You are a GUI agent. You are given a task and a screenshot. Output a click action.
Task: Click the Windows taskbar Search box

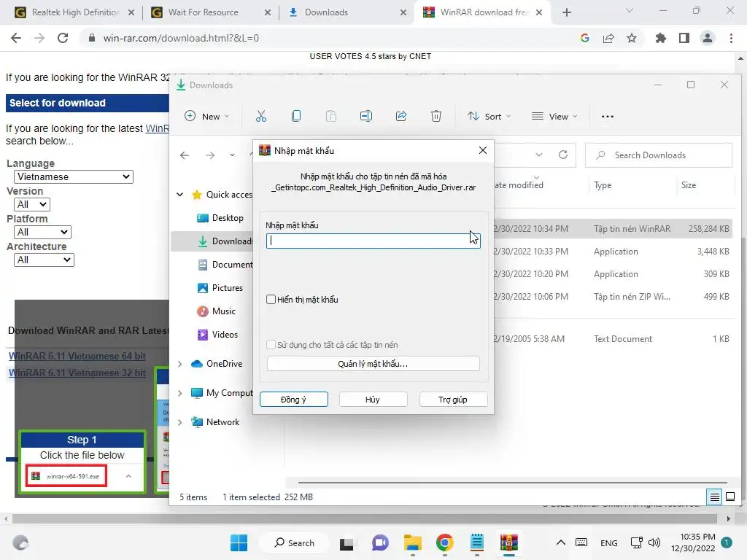click(295, 542)
